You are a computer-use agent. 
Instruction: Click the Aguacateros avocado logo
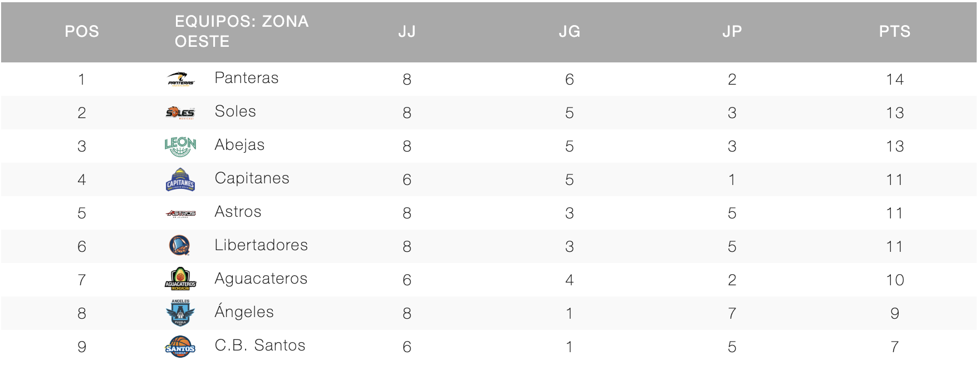pyautogui.click(x=180, y=279)
